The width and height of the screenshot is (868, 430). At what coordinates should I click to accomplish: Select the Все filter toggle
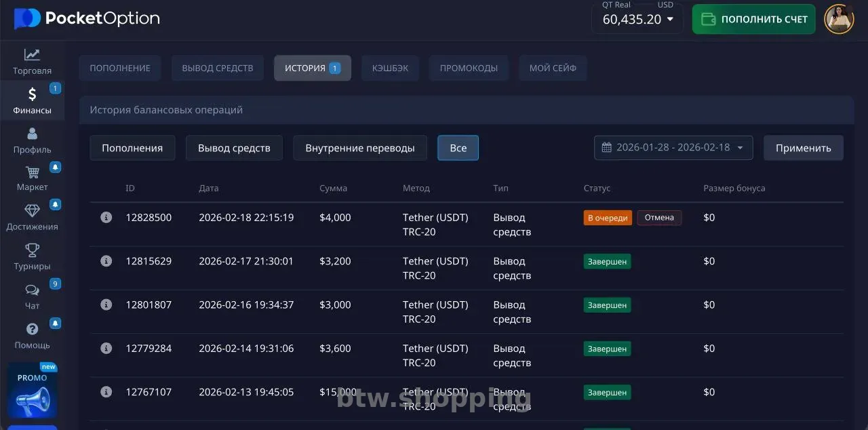coord(458,147)
